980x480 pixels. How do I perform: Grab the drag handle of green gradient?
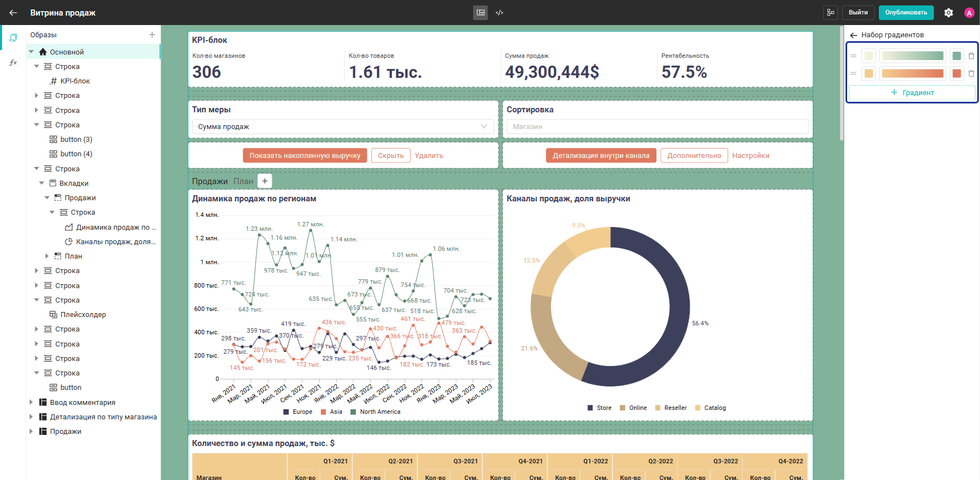(x=853, y=56)
